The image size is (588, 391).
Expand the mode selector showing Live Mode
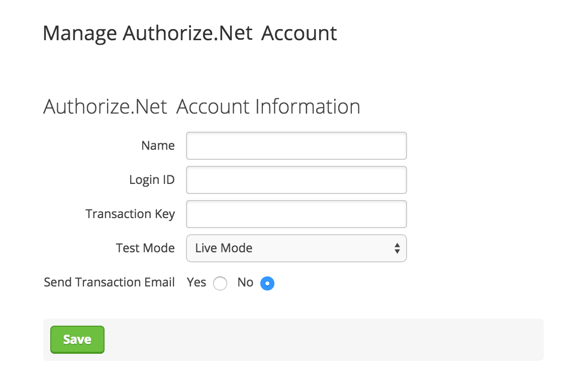point(296,248)
